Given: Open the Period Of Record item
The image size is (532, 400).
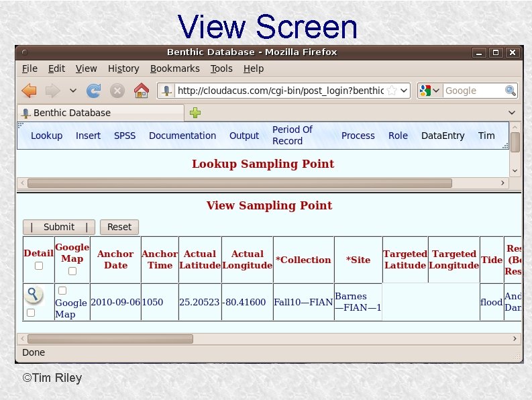Looking at the screenshot, I should [x=292, y=135].
